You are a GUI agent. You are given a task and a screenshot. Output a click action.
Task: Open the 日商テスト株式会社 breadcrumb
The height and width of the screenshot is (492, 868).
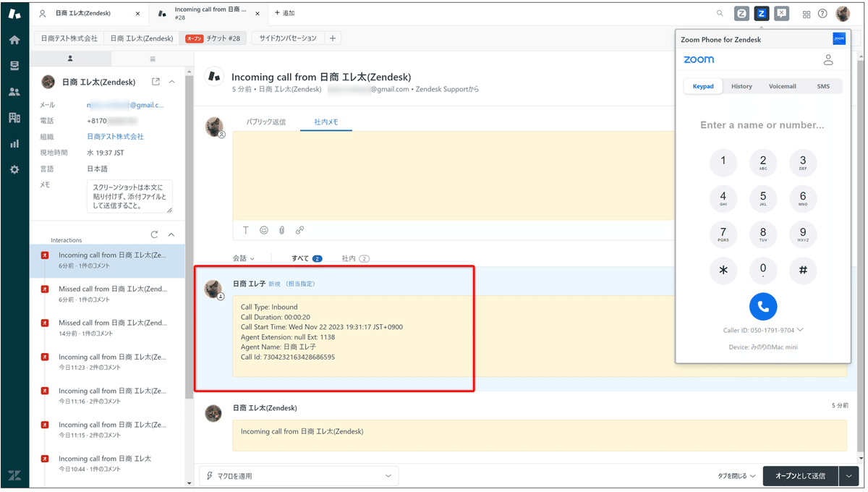click(69, 38)
